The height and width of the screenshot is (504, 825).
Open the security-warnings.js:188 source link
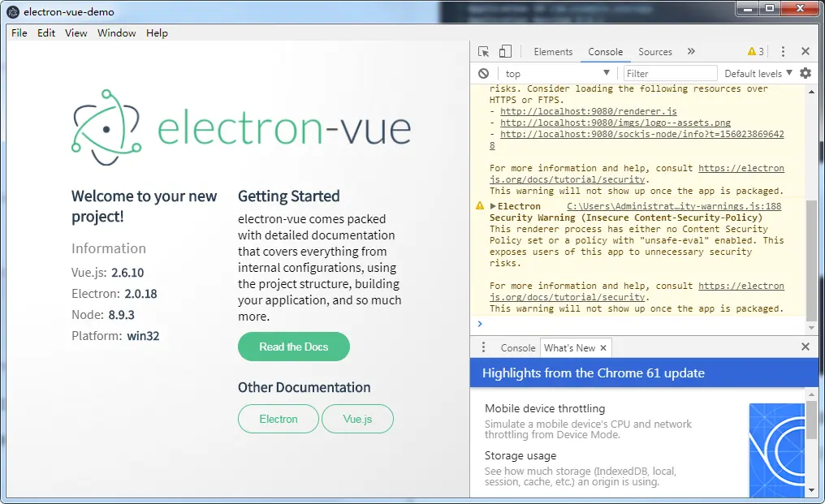click(x=674, y=206)
